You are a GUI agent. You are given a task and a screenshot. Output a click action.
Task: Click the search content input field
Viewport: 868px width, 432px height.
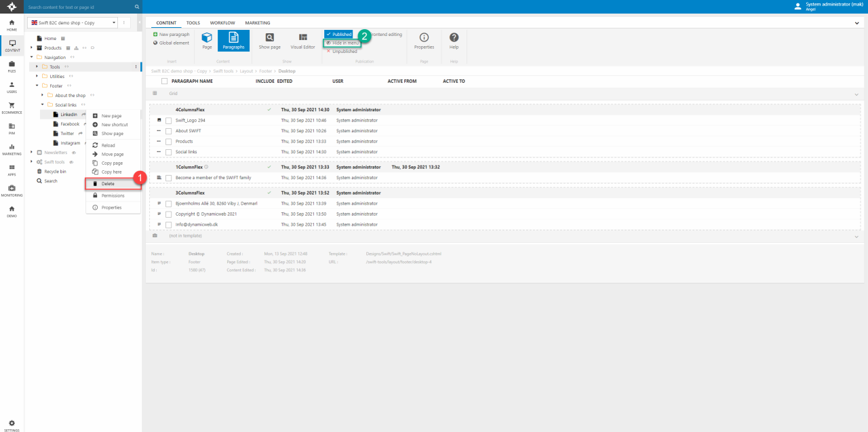pos(80,7)
